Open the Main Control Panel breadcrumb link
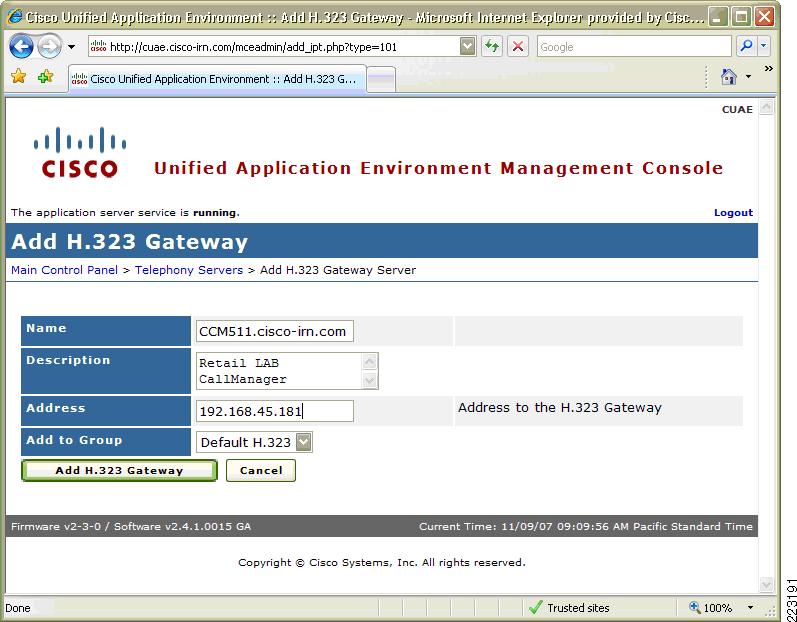The image size is (797, 622). (x=65, y=270)
